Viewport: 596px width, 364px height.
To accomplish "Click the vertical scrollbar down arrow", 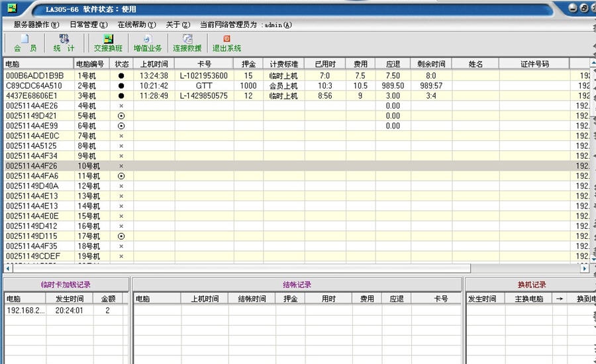I will (x=593, y=259).
